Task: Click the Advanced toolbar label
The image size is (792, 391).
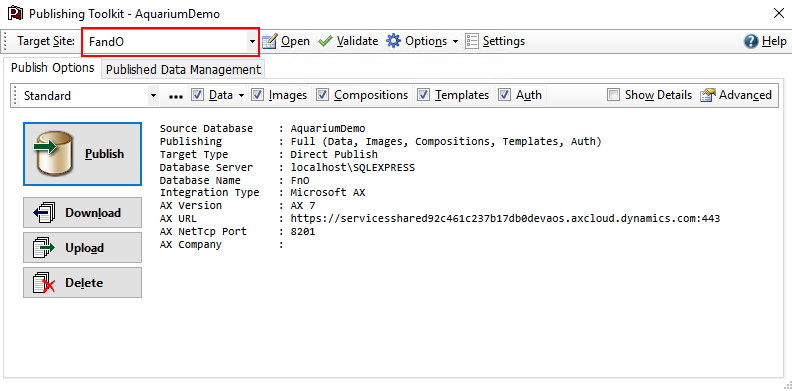Action: pyautogui.click(x=746, y=95)
